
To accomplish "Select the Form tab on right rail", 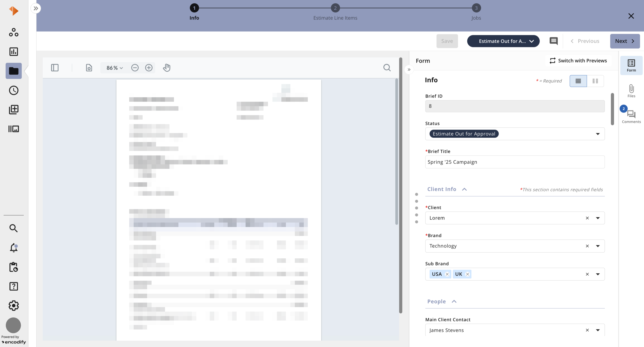I will (x=631, y=66).
